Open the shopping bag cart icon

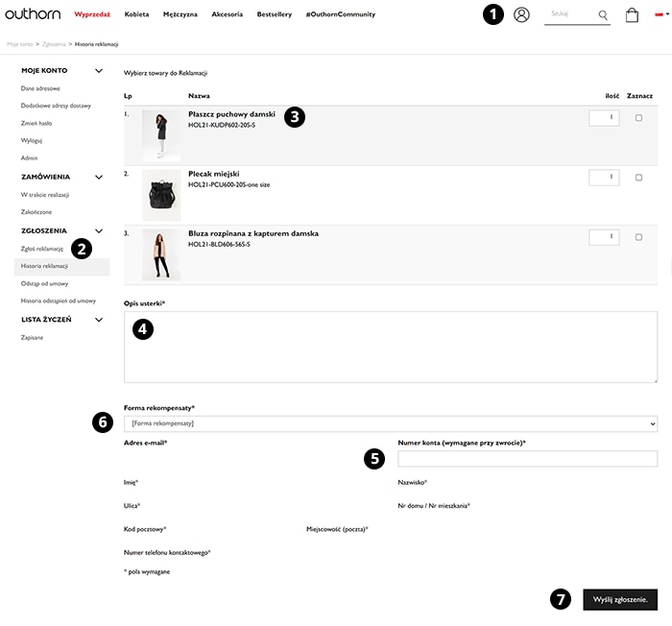[632, 15]
